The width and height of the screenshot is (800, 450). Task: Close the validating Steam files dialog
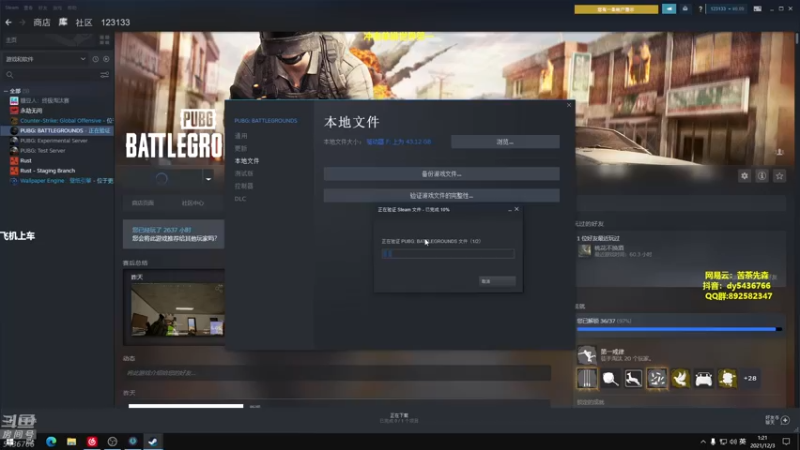click(517, 209)
